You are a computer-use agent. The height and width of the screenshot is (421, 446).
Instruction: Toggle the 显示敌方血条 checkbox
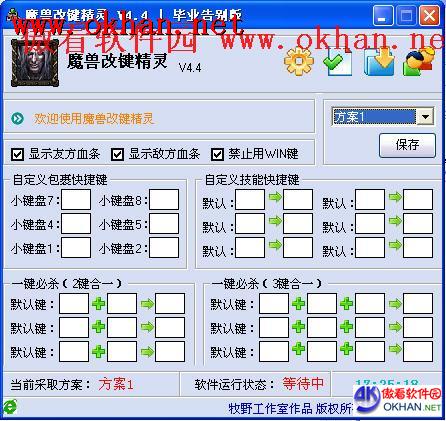click(x=117, y=154)
